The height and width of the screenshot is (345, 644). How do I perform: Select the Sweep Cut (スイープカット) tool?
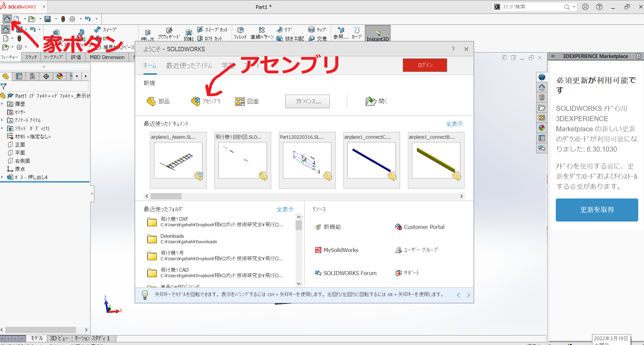(x=212, y=30)
